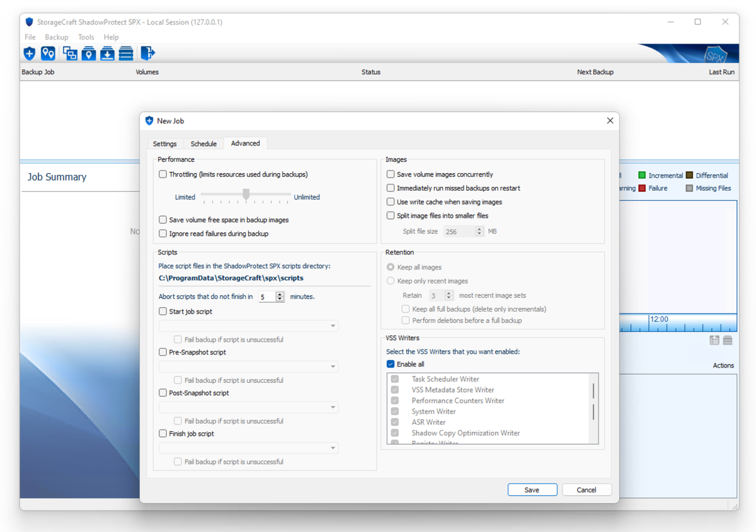
Task: Click the stacked layers toolbar icon
Action: click(126, 54)
